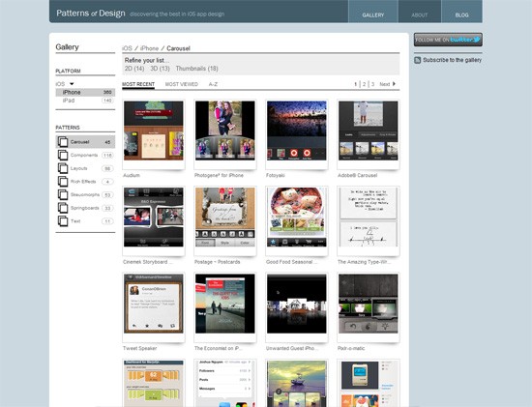Click the Components pattern icon

[x=63, y=155]
